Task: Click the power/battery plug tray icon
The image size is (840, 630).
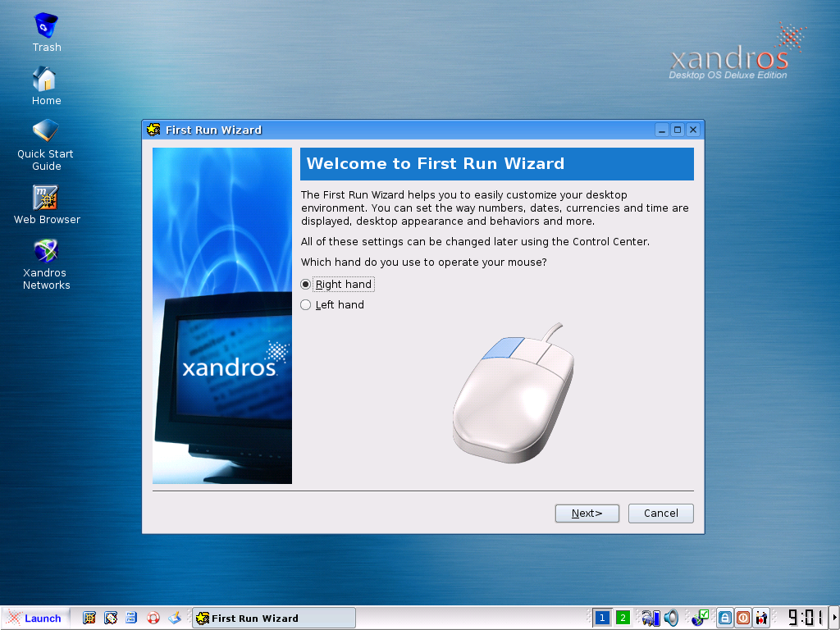Action: tap(651, 618)
